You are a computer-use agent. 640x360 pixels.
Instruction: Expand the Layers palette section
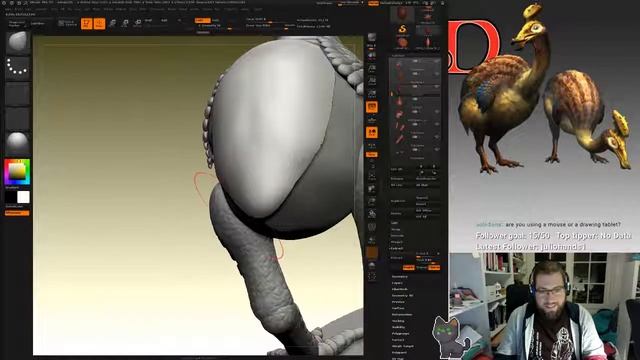pyautogui.click(x=397, y=282)
